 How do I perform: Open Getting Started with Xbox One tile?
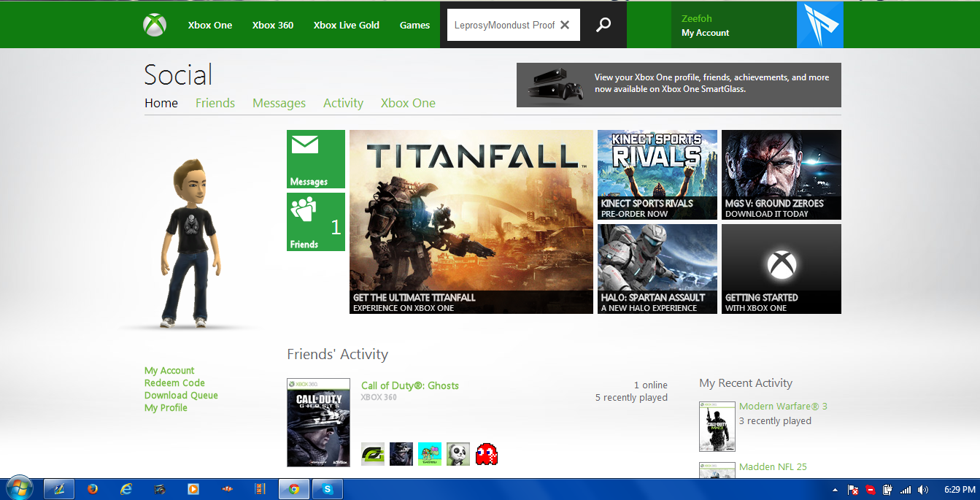pos(782,269)
